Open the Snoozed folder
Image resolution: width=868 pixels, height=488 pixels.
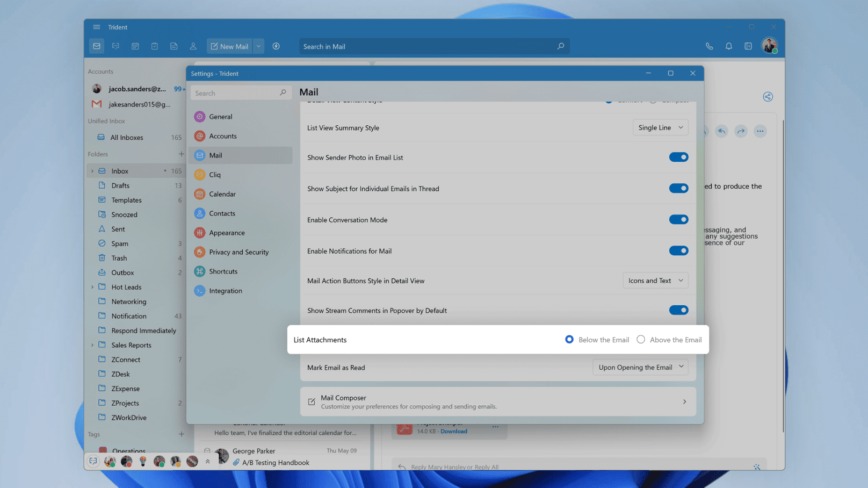pos(136,214)
